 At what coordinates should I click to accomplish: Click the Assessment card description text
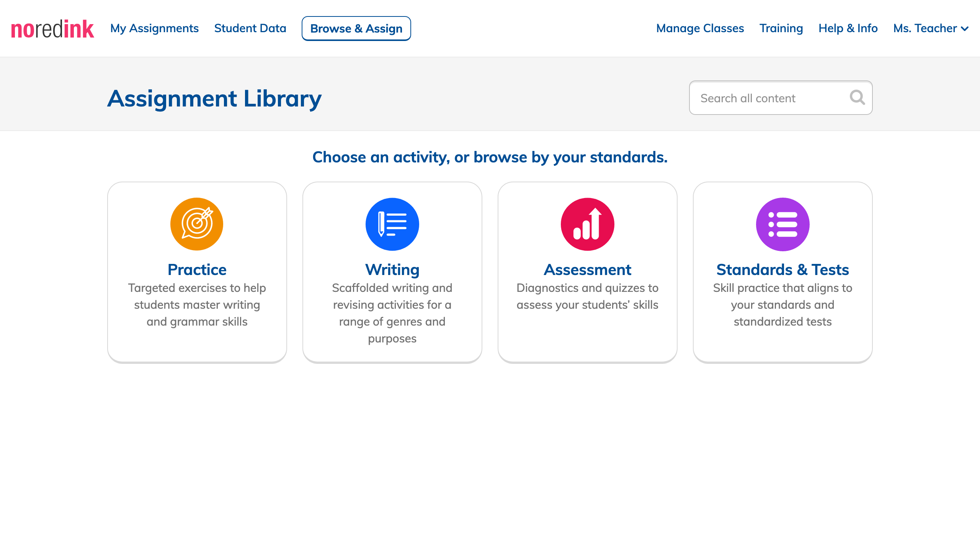[587, 296]
